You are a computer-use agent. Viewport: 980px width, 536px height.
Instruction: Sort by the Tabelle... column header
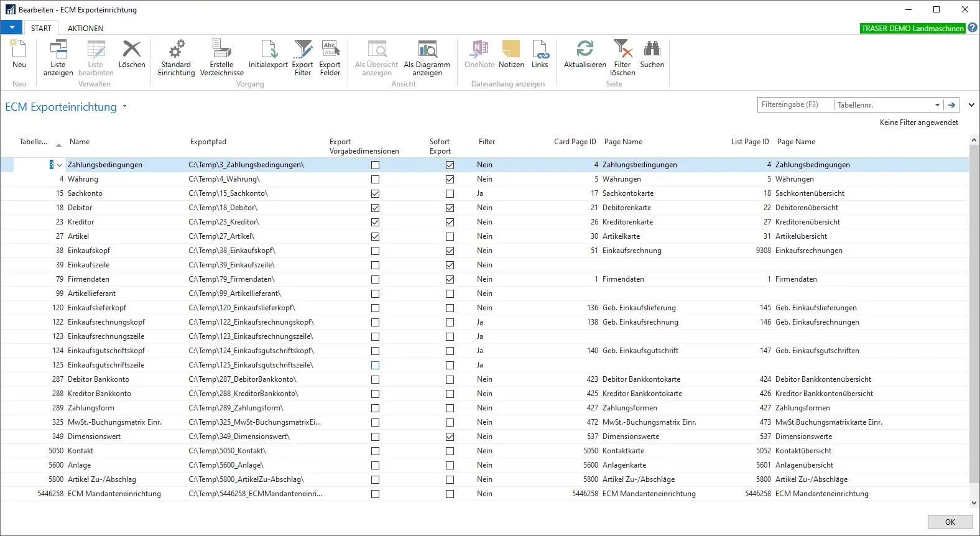coord(34,142)
